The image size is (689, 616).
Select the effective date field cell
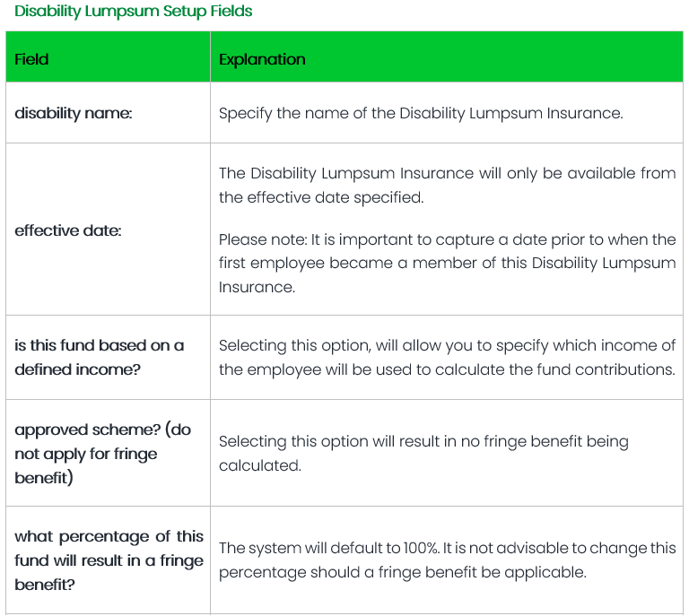pyautogui.click(x=68, y=230)
